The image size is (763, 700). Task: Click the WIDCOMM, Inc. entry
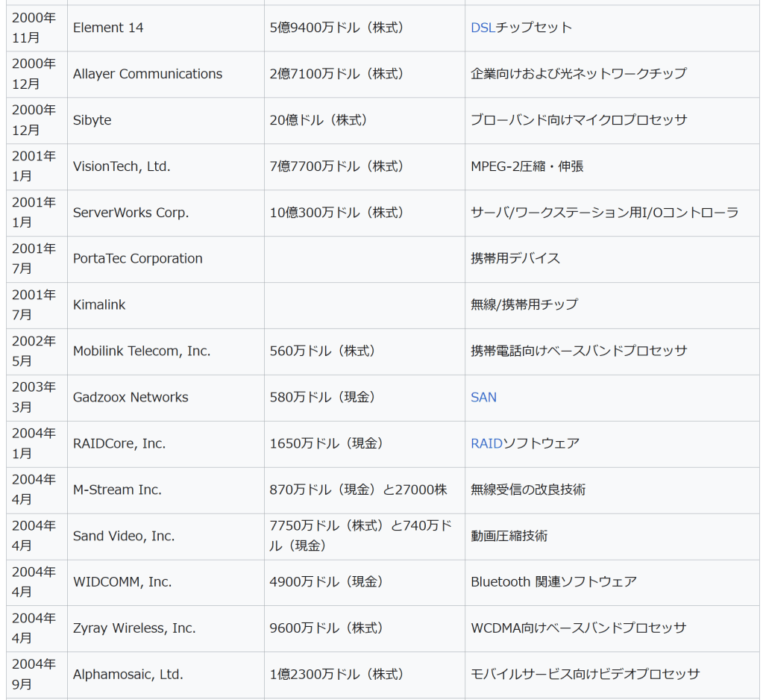(122, 582)
